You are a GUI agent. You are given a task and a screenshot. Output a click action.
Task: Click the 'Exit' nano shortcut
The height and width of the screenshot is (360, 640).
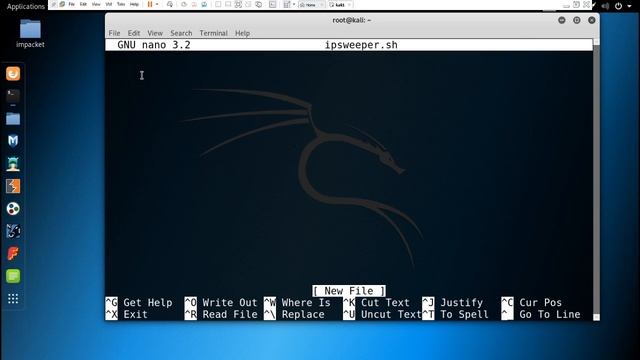[x=127, y=314]
